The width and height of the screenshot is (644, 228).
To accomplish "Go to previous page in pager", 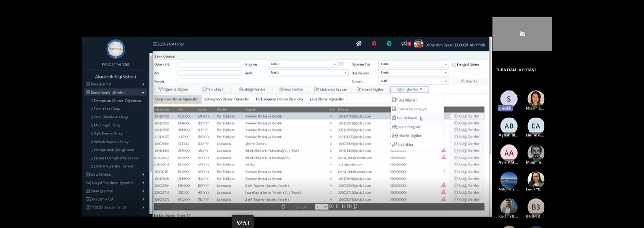I will (337, 206).
